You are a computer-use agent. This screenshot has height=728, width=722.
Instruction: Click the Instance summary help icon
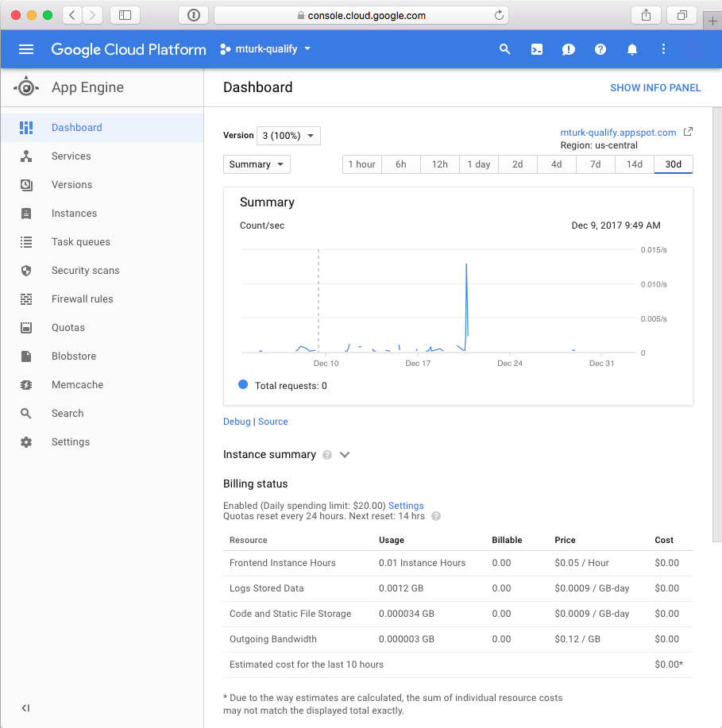[x=327, y=455]
